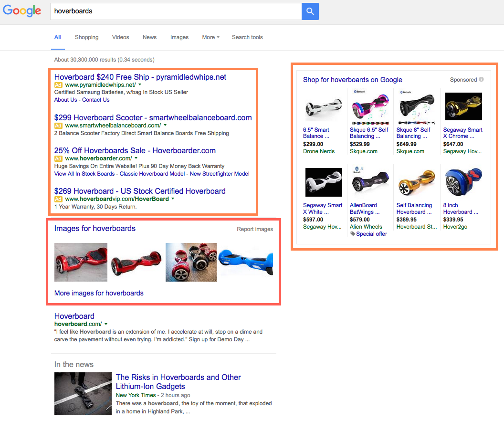
Task: Click the Report images link
Action: (x=255, y=229)
